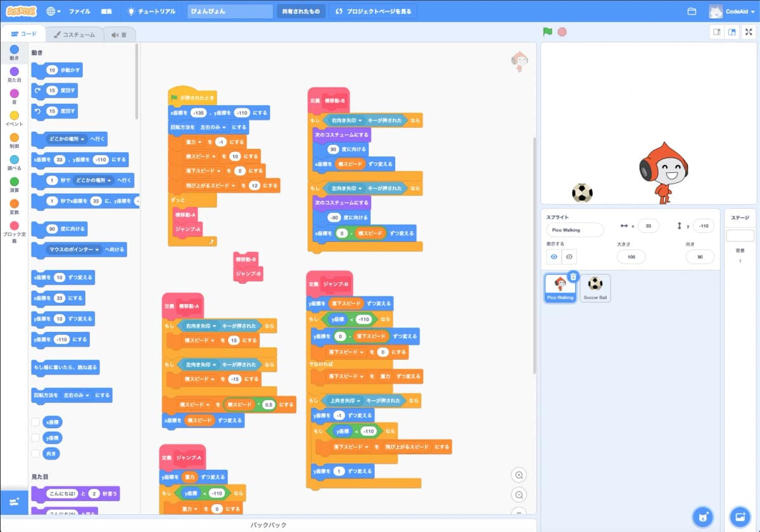Hide sprite using the crossed-eye button

569,256
